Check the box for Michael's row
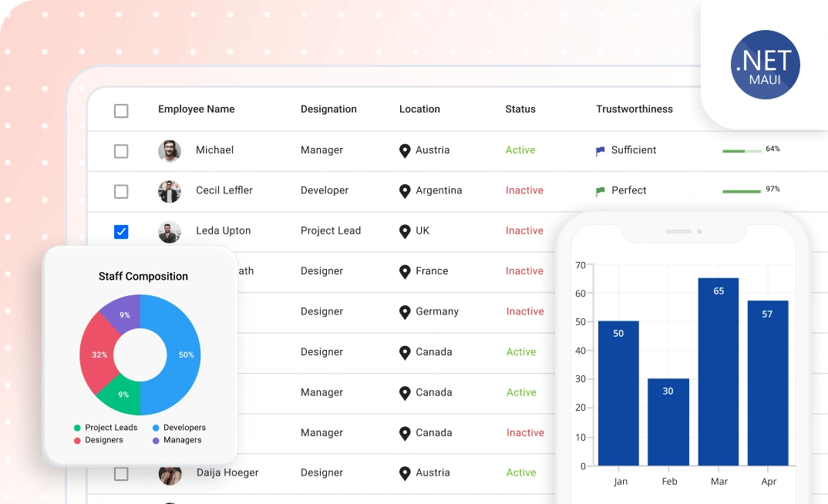Screen dimensions: 828x504 [121, 151]
